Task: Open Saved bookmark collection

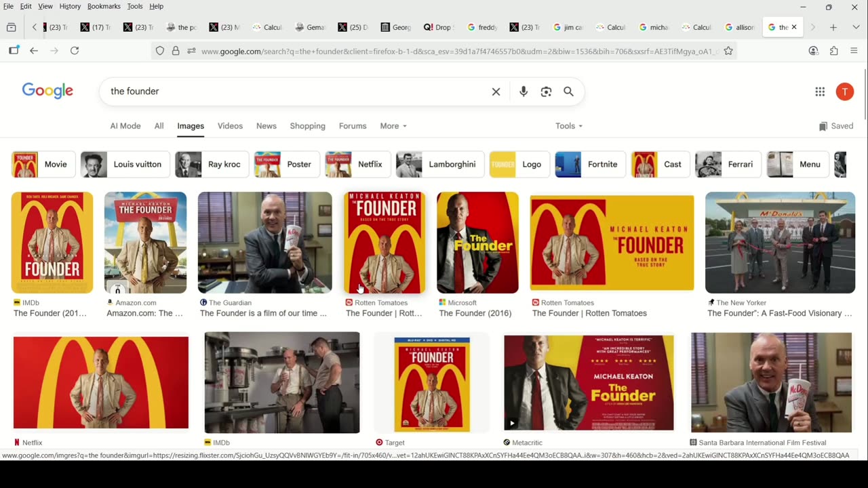Action: [x=836, y=126]
